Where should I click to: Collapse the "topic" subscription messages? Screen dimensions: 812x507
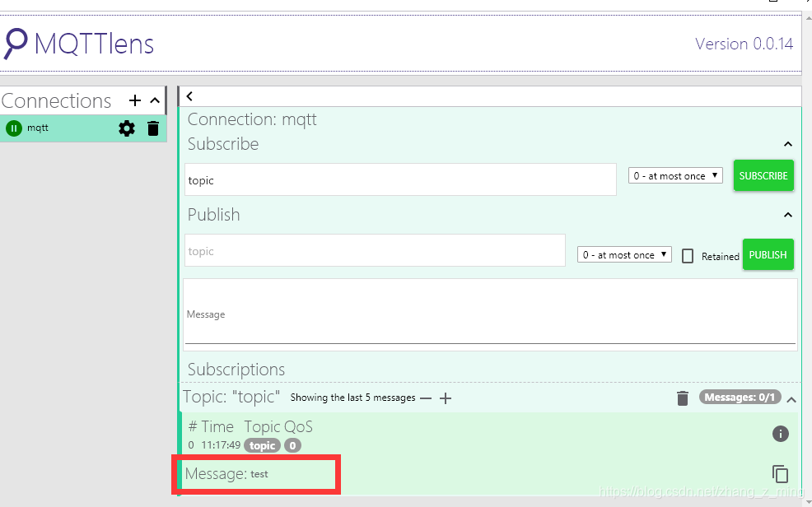pos(791,399)
